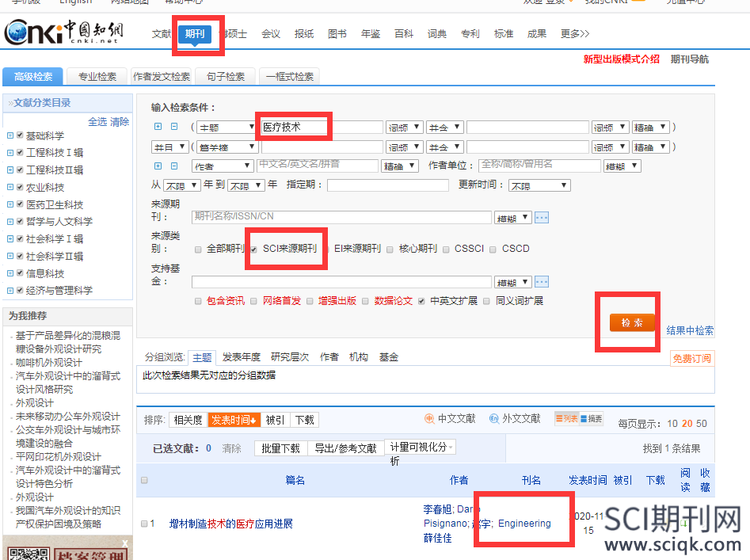Toggle 中英文扩展 checkbox
The image size is (750, 560).
click(x=421, y=301)
